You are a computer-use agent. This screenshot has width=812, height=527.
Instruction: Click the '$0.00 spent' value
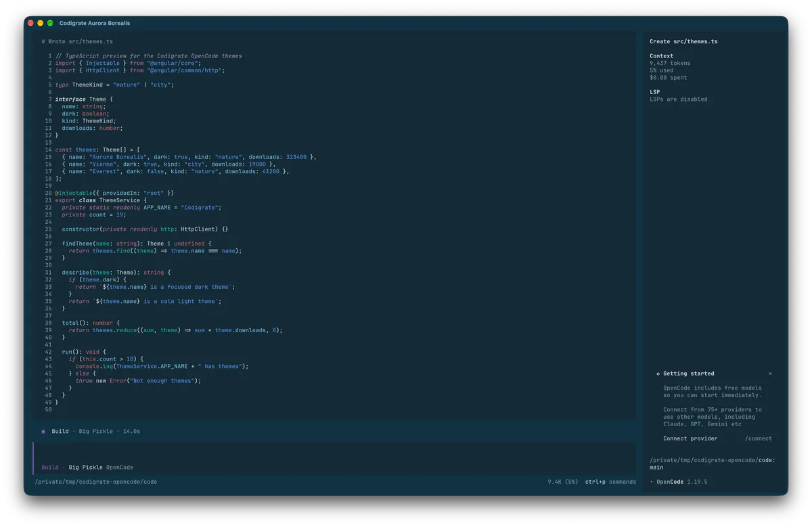(x=668, y=78)
